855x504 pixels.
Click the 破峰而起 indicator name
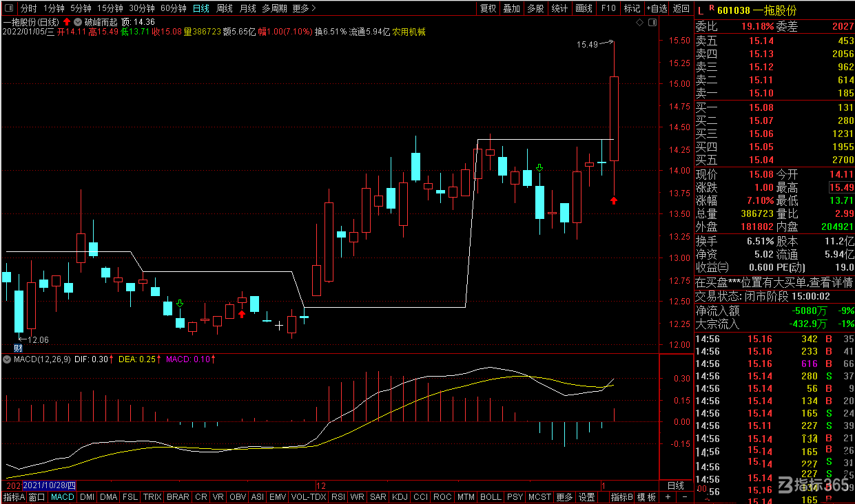click(x=101, y=22)
